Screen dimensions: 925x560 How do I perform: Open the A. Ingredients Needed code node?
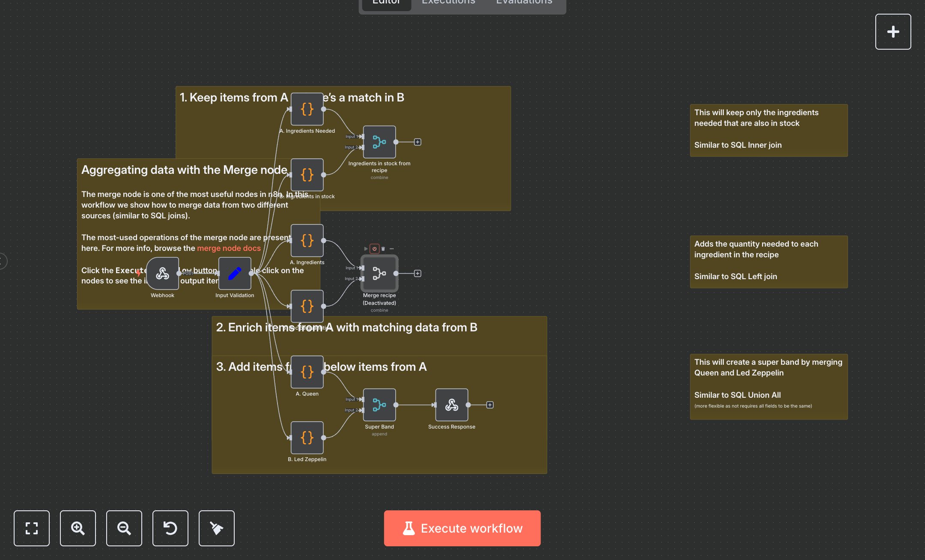(307, 109)
